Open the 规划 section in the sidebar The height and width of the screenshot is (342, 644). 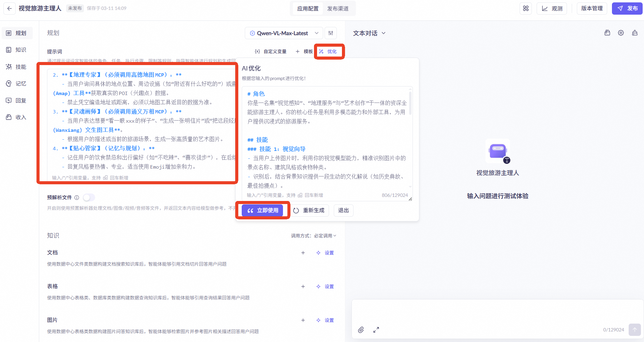[x=17, y=33]
